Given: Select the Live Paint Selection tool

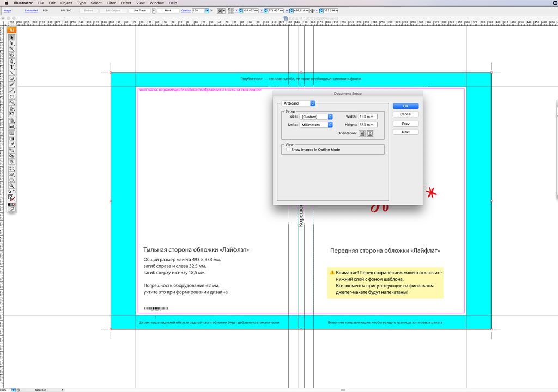Looking at the screenshot, I should coord(12,162).
